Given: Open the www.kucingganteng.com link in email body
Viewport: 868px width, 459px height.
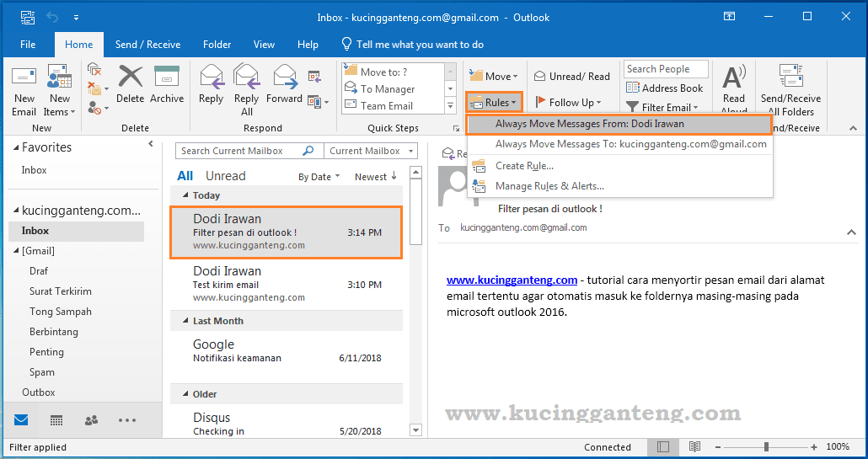Looking at the screenshot, I should [x=512, y=280].
